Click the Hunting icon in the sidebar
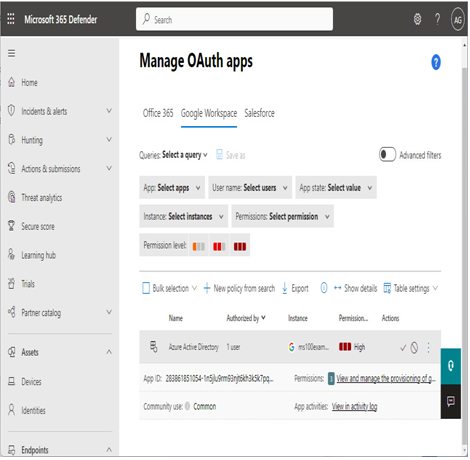 click(11, 139)
